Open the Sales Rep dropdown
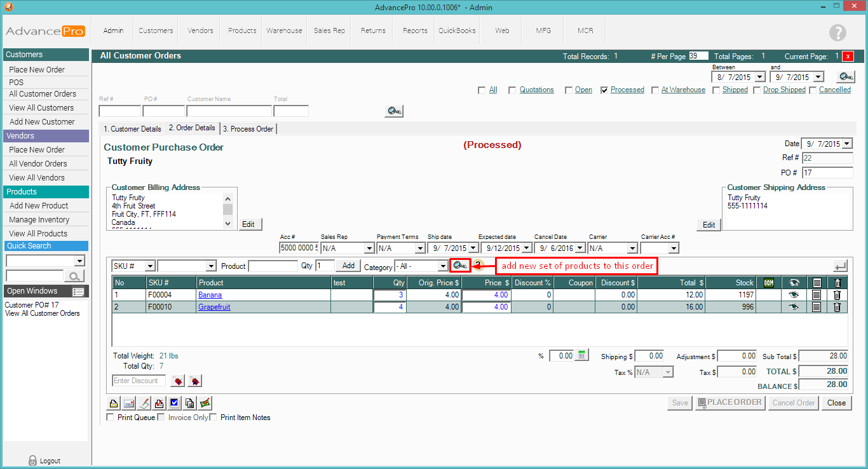 pyautogui.click(x=369, y=248)
